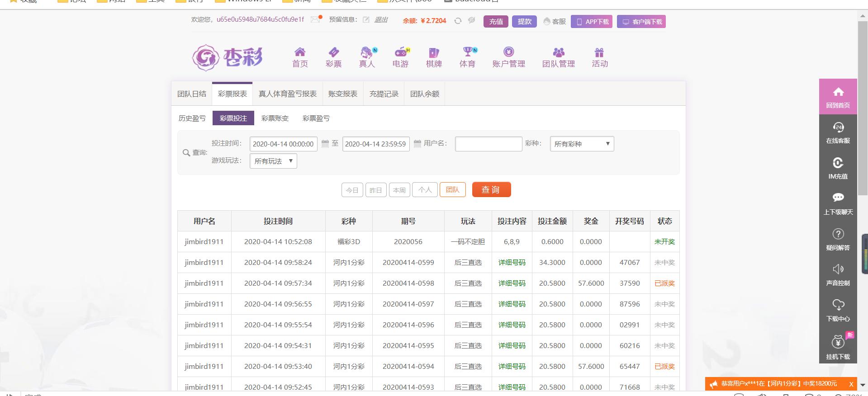Hide the balance using the eye icon
This screenshot has width=868, height=396.
471,20
